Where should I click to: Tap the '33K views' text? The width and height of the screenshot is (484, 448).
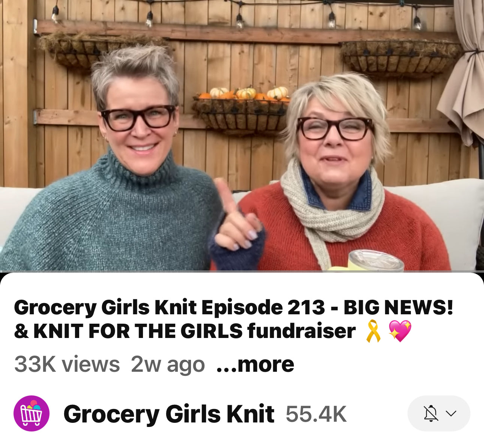(67, 364)
